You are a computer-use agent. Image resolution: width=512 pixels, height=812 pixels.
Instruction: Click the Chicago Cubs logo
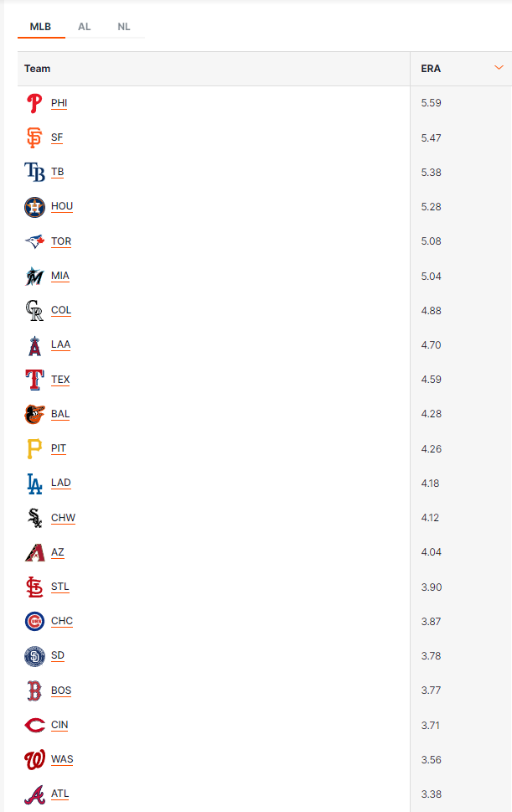tap(34, 621)
